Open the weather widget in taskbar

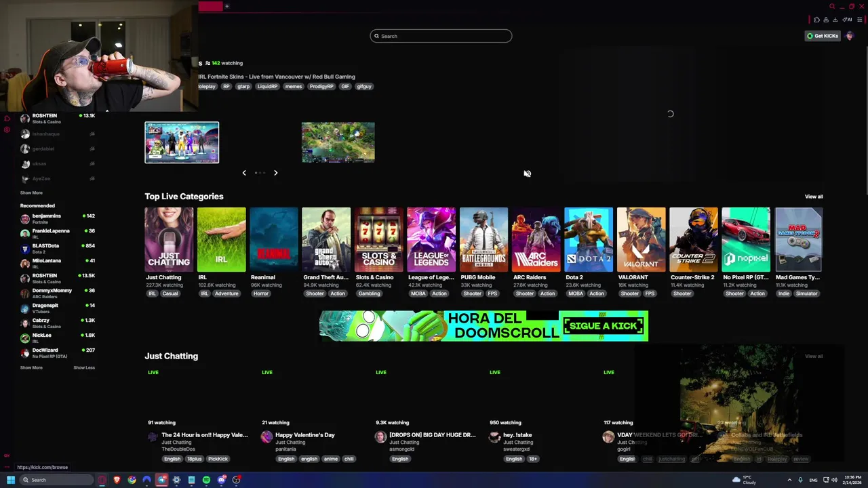(x=745, y=480)
